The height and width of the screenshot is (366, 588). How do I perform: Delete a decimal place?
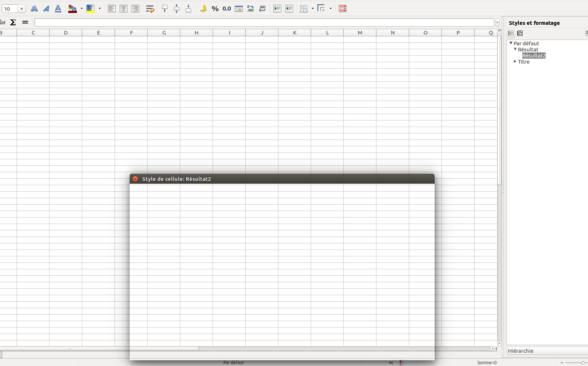(x=263, y=9)
